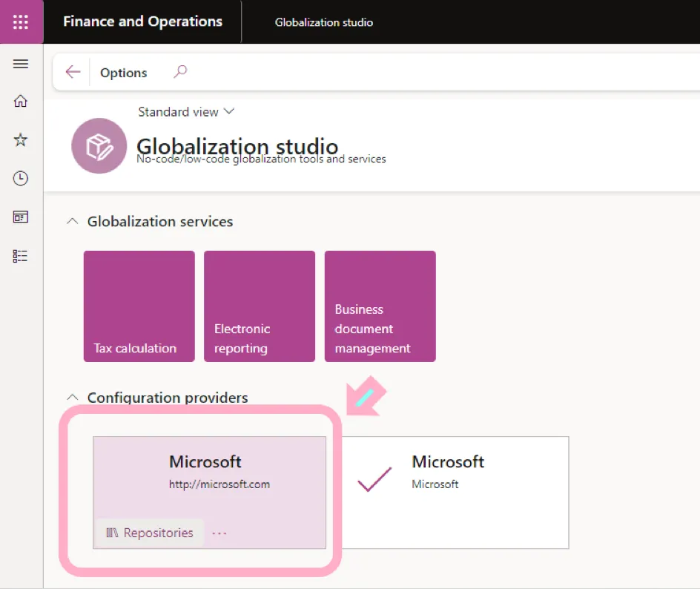The height and width of the screenshot is (589, 700).
Task: Open Business document management
Action: point(380,306)
